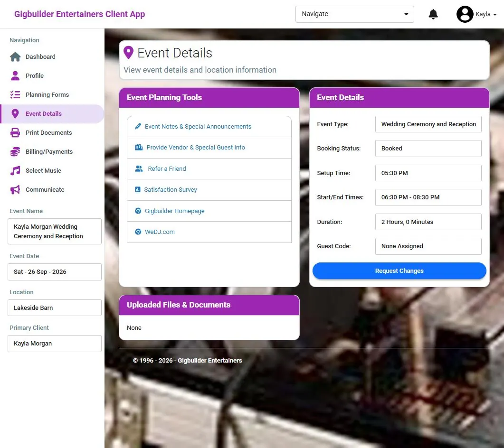The width and height of the screenshot is (504, 448).
Task: Click the Start/End Times field
Action: click(428, 197)
